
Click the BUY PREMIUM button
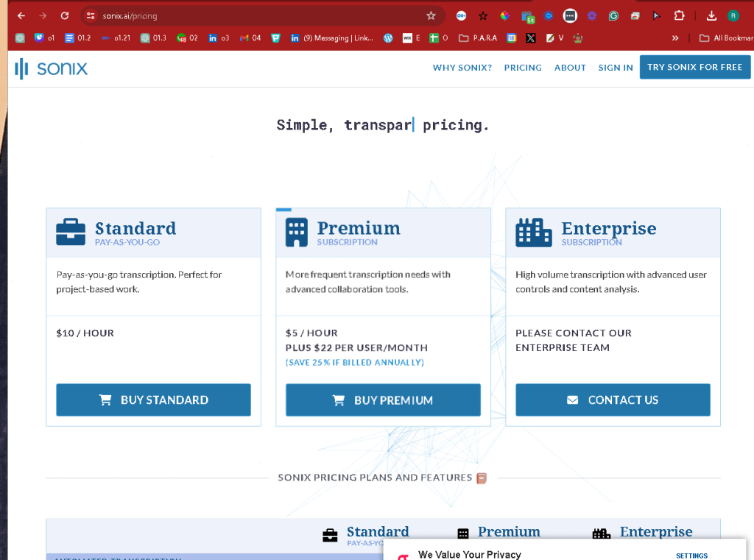[383, 400]
